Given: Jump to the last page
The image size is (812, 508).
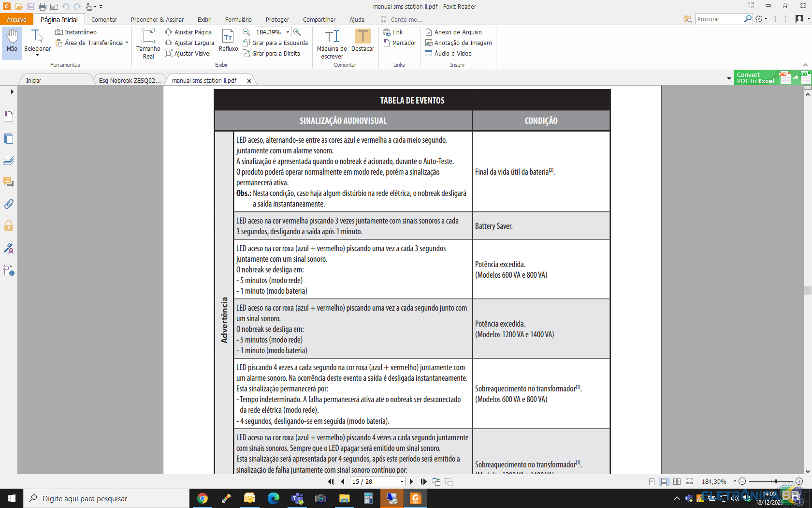Looking at the screenshot, I should (424, 481).
